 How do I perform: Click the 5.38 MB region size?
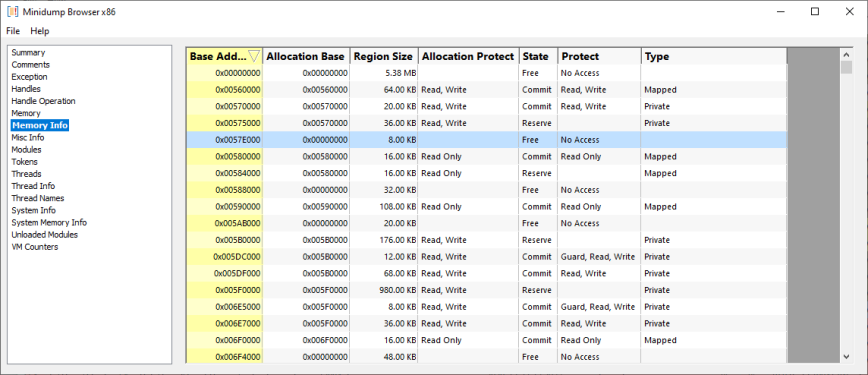pyautogui.click(x=384, y=73)
